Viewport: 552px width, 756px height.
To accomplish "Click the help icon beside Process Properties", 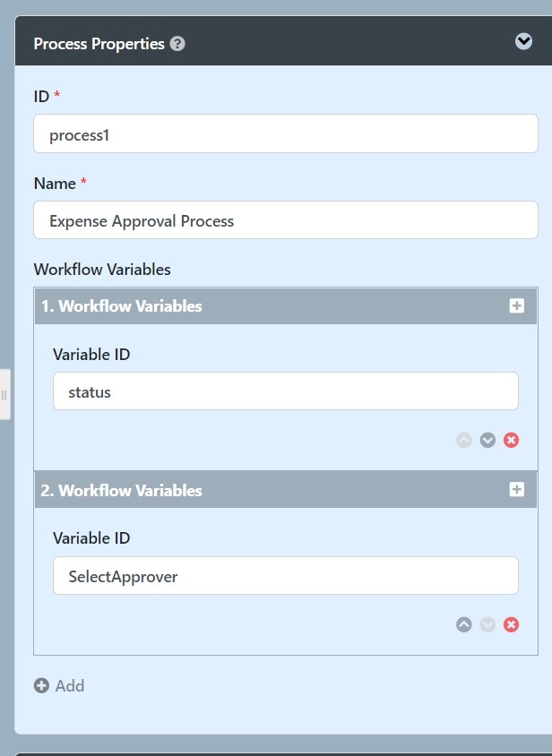I will [x=177, y=44].
